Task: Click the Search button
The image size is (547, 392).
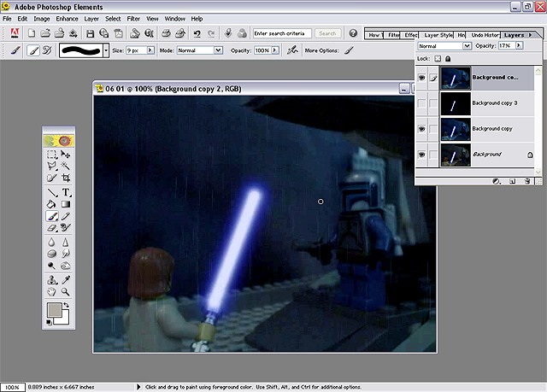Action: point(327,33)
